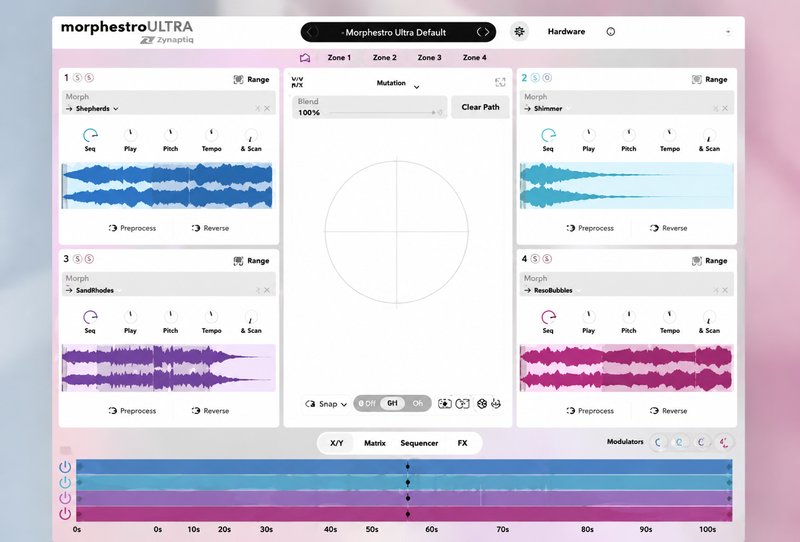800x542 pixels.
Task: Click Reverse in slot 3
Action: click(x=210, y=411)
